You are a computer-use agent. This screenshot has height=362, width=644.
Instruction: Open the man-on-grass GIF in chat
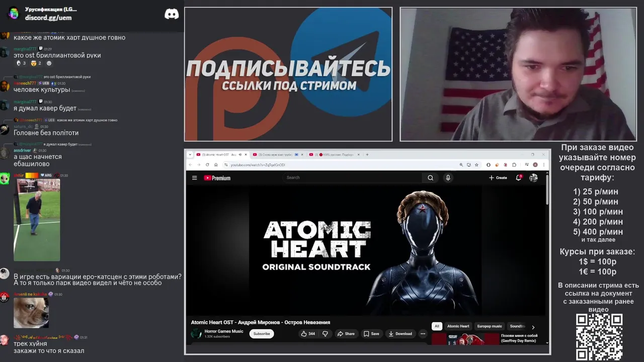coord(37,220)
